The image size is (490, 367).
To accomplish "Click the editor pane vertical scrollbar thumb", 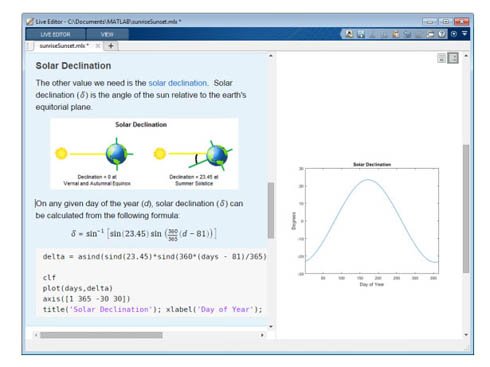I will (x=271, y=210).
